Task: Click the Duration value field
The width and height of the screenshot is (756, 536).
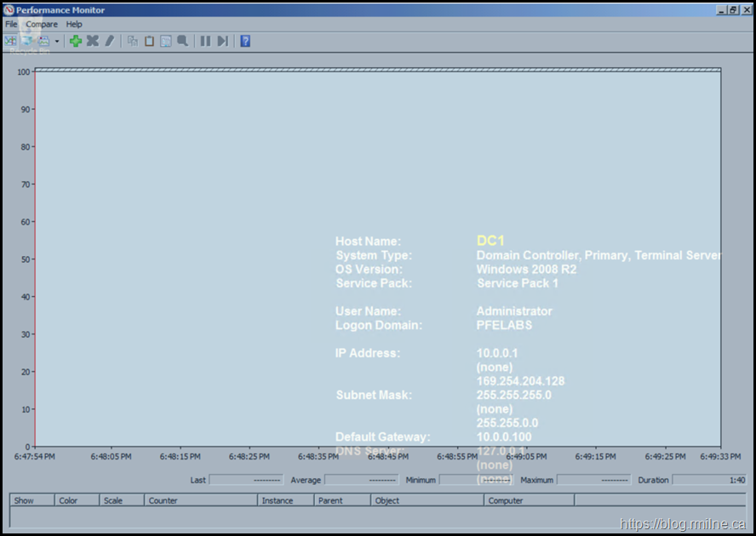Action: click(708, 480)
